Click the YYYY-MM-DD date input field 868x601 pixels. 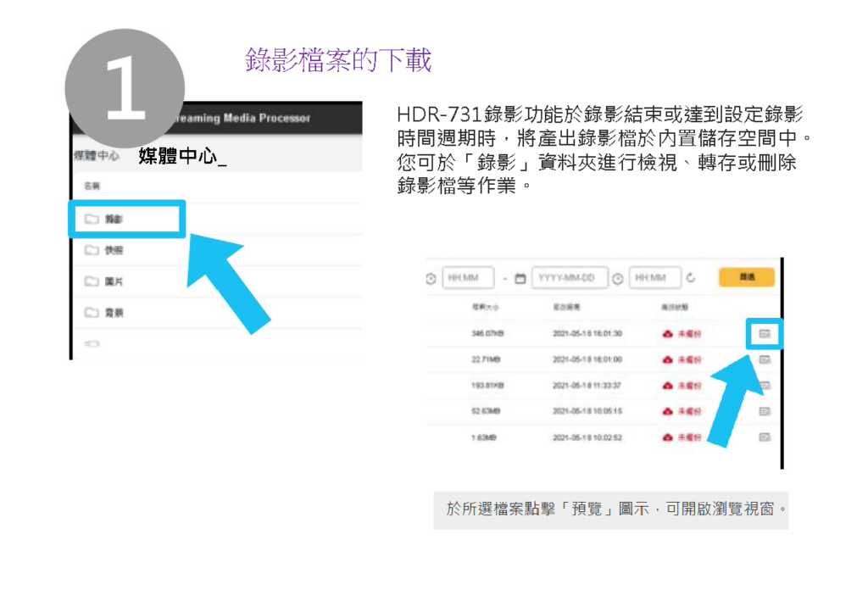pos(569,278)
